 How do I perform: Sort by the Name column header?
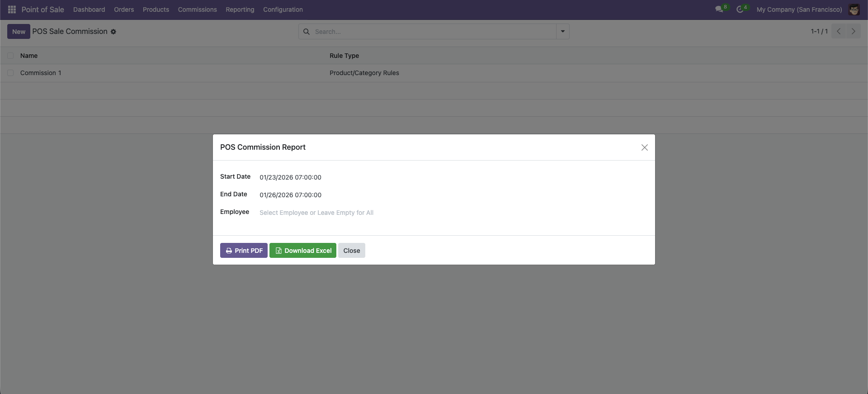pyautogui.click(x=29, y=56)
